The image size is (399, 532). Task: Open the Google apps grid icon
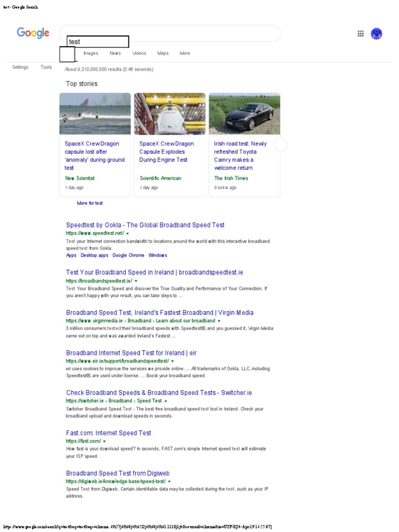point(361,34)
